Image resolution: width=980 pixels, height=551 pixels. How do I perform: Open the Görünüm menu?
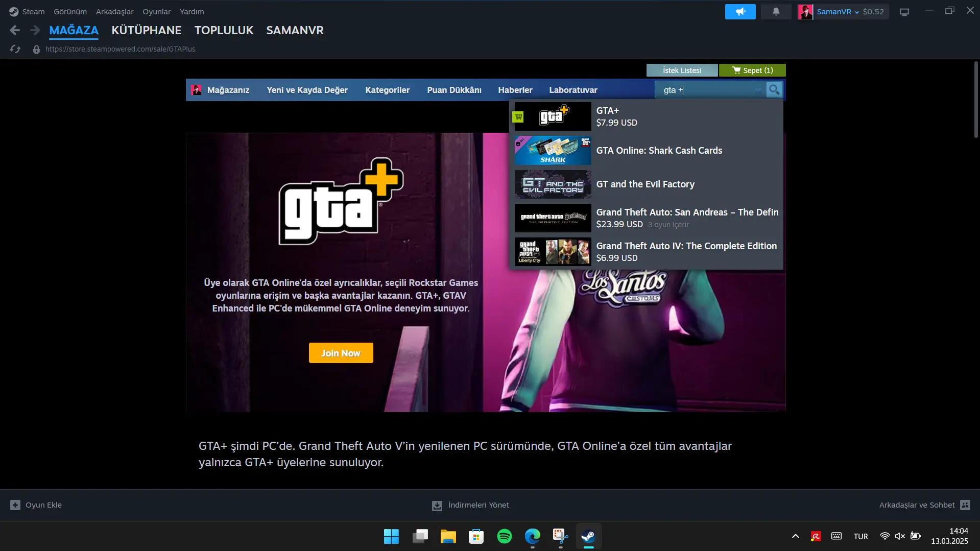(x=70, y=12)
